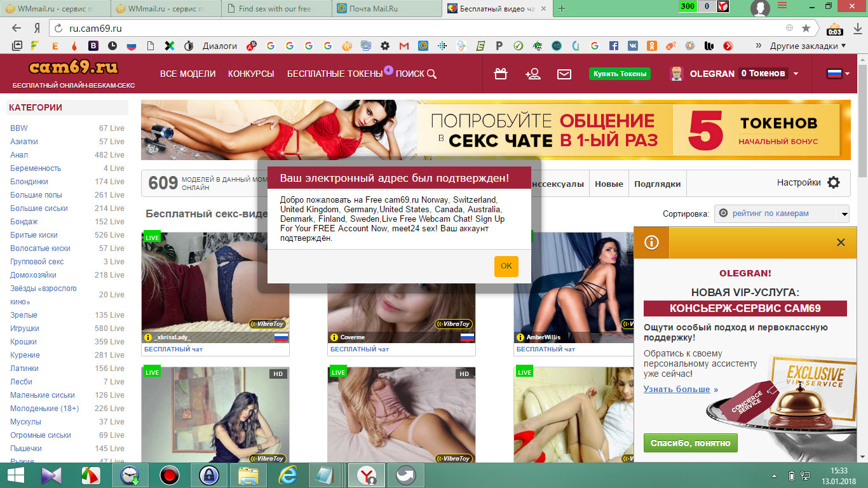This screenshot has height=488, width=868.
Task: Open the gift icon in site header
Action: click(501, 74)
